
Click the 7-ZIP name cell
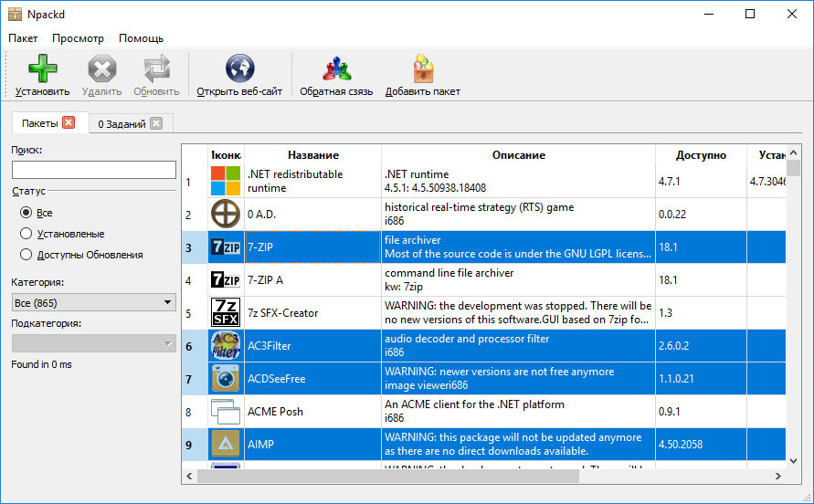(312, 247)
